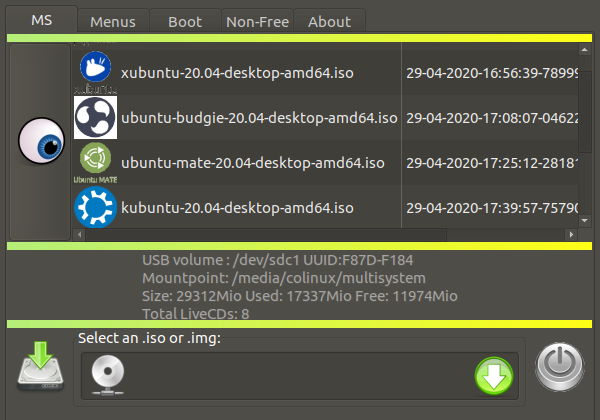Click the USB volume /dev/sdc1 text

point(277,260)
